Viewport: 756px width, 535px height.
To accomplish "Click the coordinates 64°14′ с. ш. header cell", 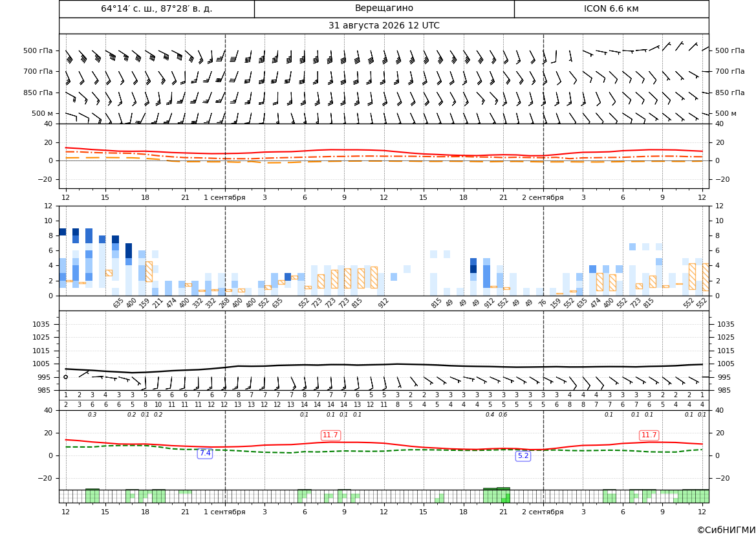I will (x=157, y=8).
